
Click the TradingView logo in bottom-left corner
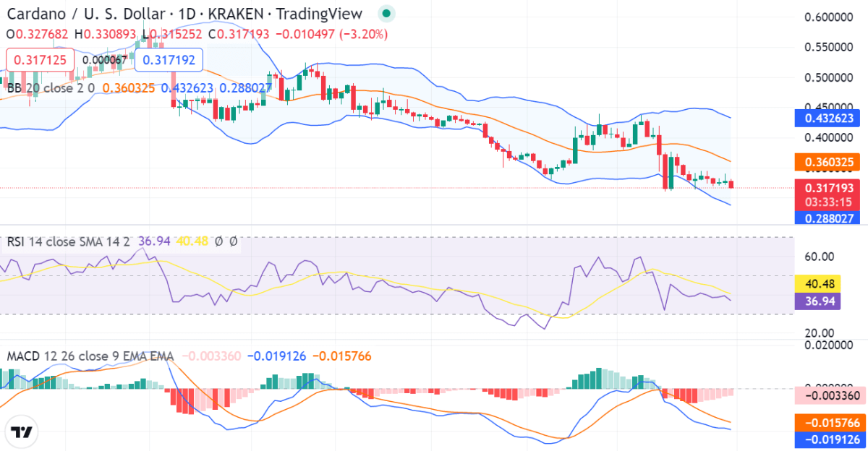pyautogui.click(x=21, y=432)
